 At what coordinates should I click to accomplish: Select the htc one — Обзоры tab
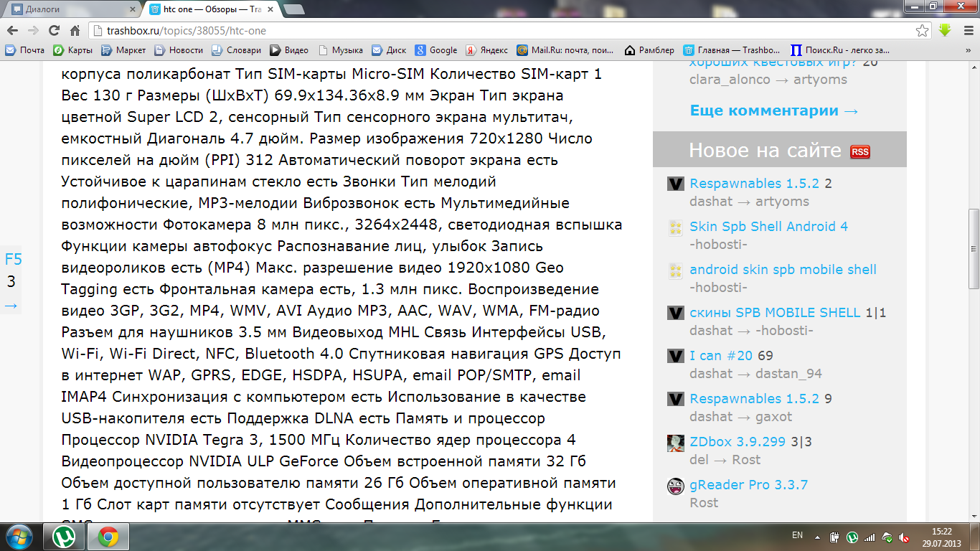click(x=212, y=10)
